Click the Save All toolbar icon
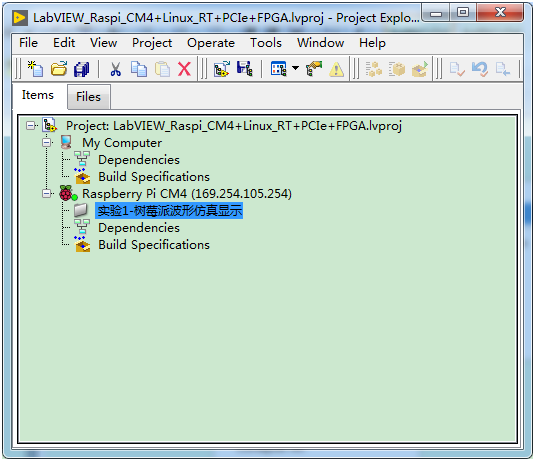The image size is (535, 461). point(82,69)
